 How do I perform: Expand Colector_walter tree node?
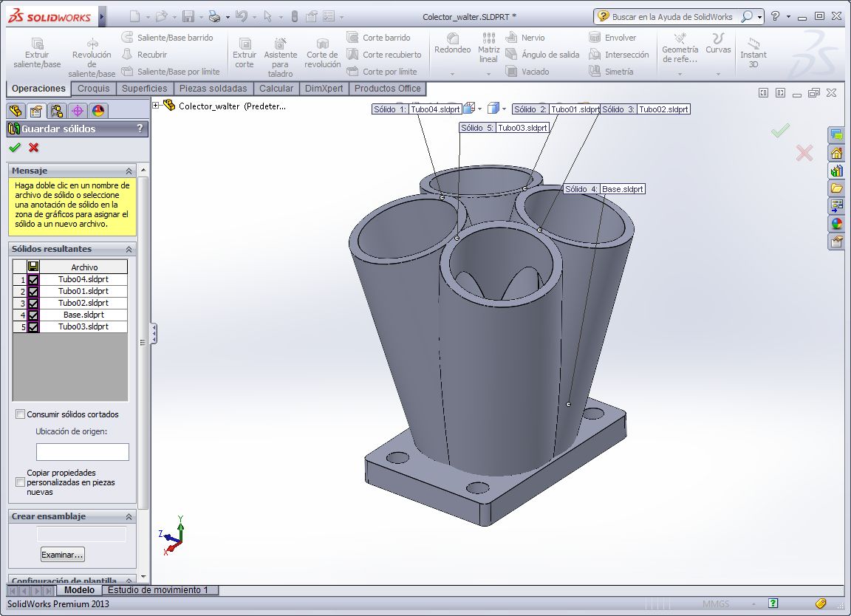pyautogui.click(x=156, y=106)
